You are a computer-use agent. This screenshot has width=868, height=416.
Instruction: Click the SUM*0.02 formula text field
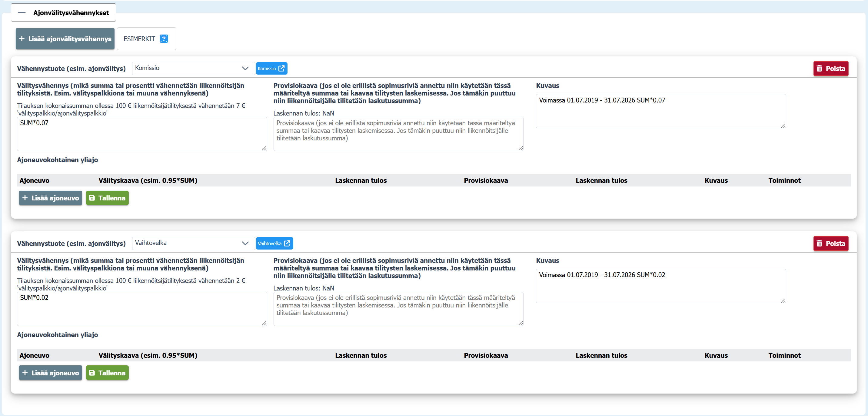(141, 308)
